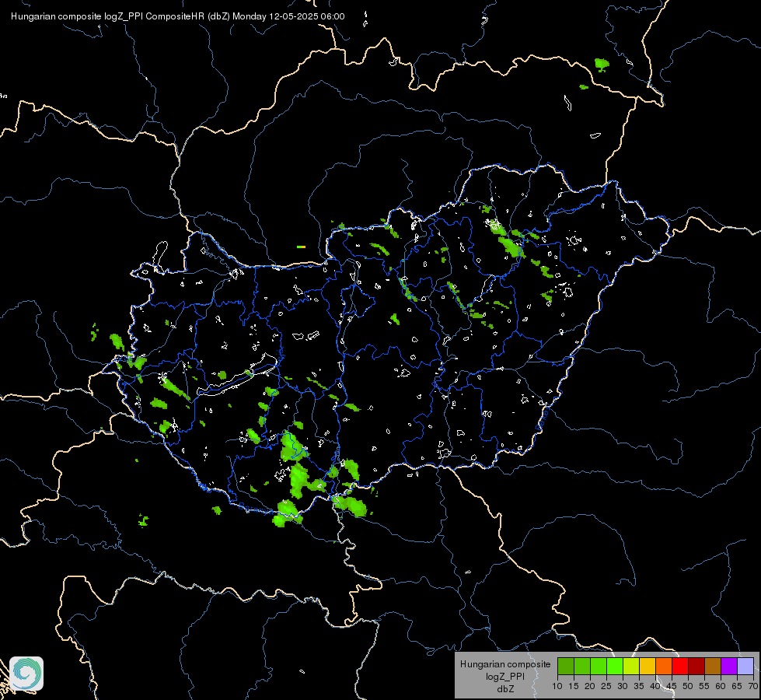The width and height of the screenshot is (761, 700).
Task: Click the legend scale value "20"
Action: [590, 687]
